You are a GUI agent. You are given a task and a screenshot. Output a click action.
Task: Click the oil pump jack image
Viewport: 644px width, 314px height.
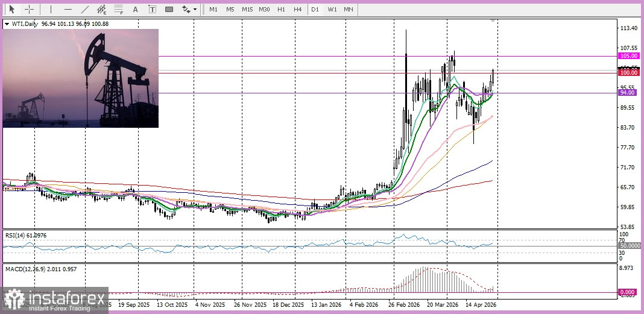coord(80,78)
